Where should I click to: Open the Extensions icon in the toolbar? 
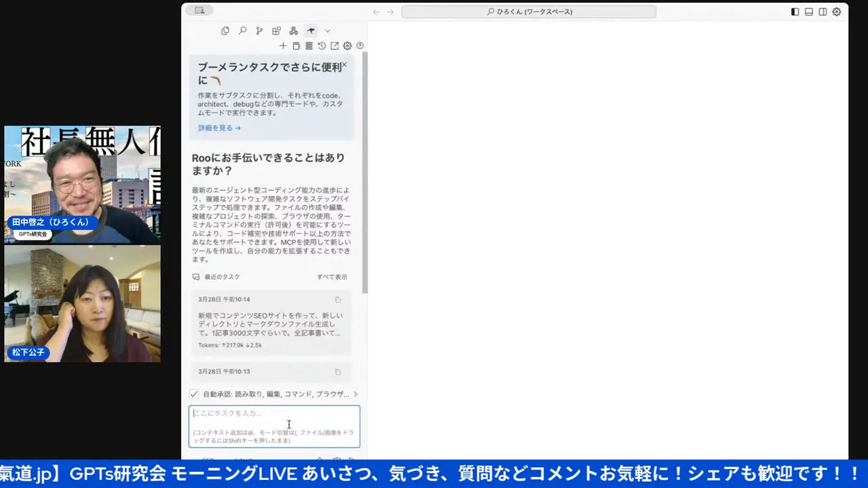click(x=276, y=30)
